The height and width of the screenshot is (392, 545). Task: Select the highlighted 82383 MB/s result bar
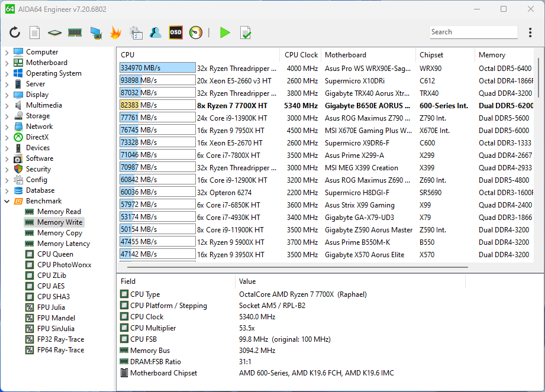pos(157,105)
